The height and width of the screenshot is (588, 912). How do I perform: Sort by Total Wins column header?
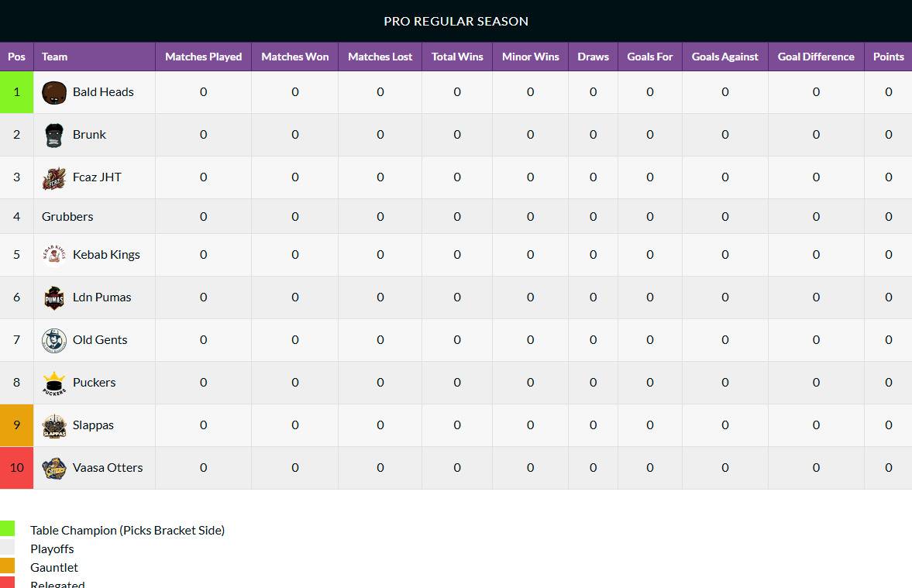pyautogui.click(x=457, y=57)
